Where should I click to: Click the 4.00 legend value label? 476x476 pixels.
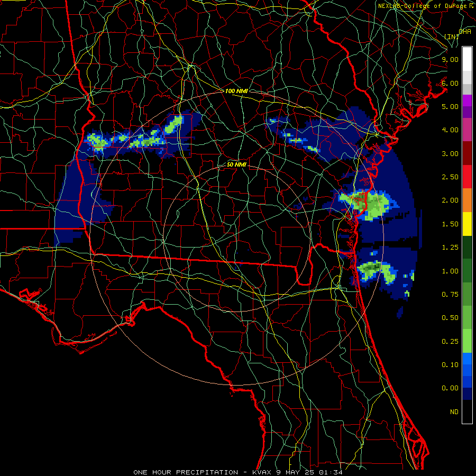point(450,130)
